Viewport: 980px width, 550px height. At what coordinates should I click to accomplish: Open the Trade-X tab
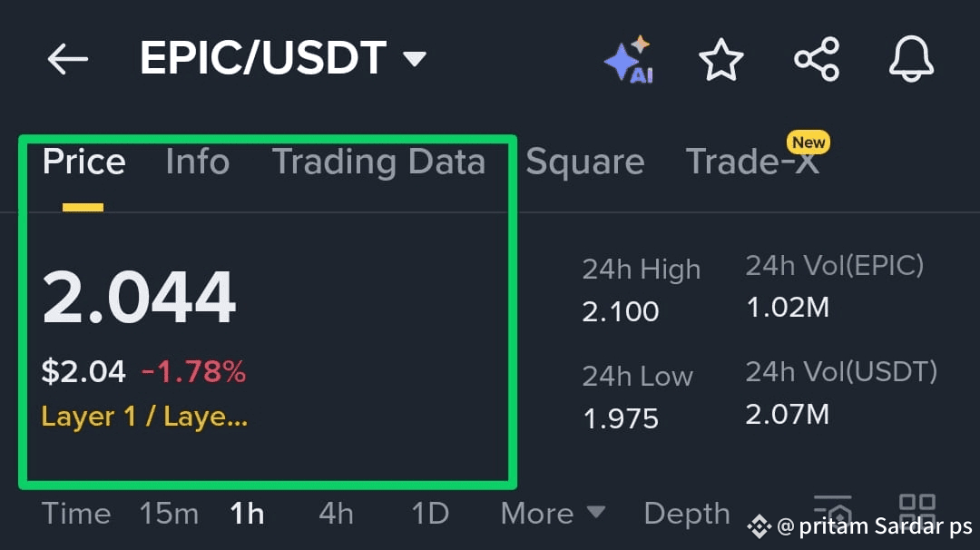click(751, 162)
